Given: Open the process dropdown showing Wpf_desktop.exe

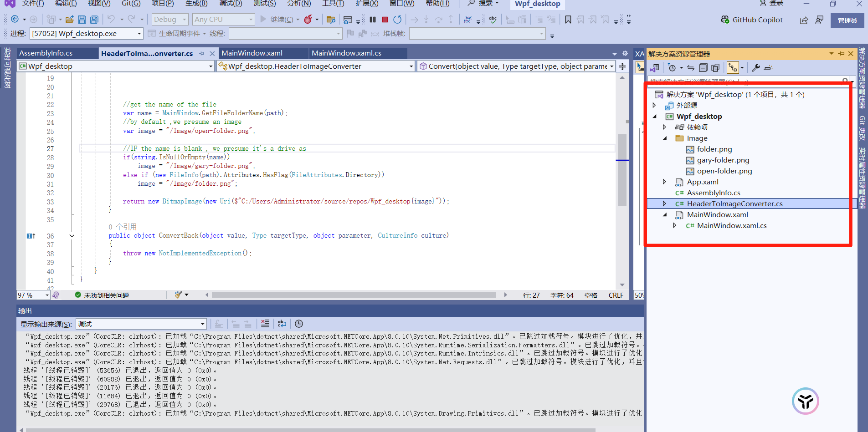Looking at the screenshot, I should pos(139,34).
